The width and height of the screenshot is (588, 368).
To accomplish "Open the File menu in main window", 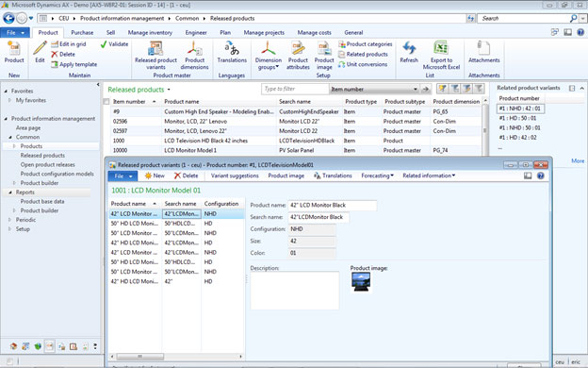I will [15, 33].
